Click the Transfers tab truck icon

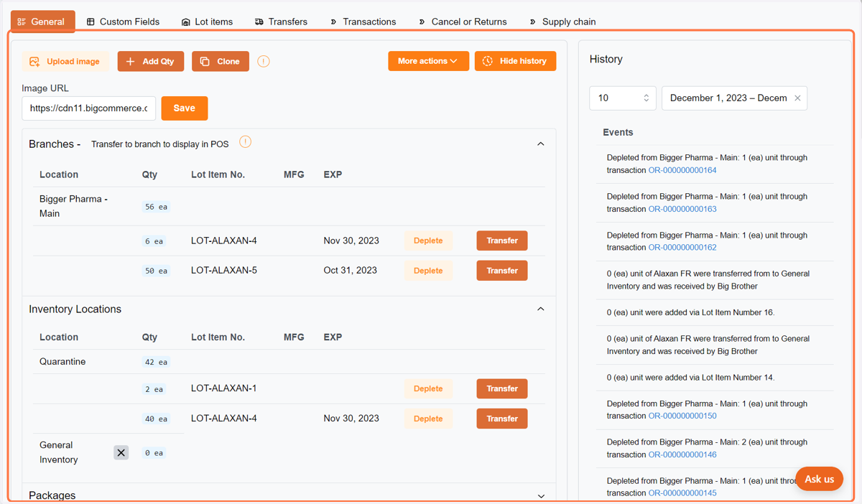click(259, 22)
